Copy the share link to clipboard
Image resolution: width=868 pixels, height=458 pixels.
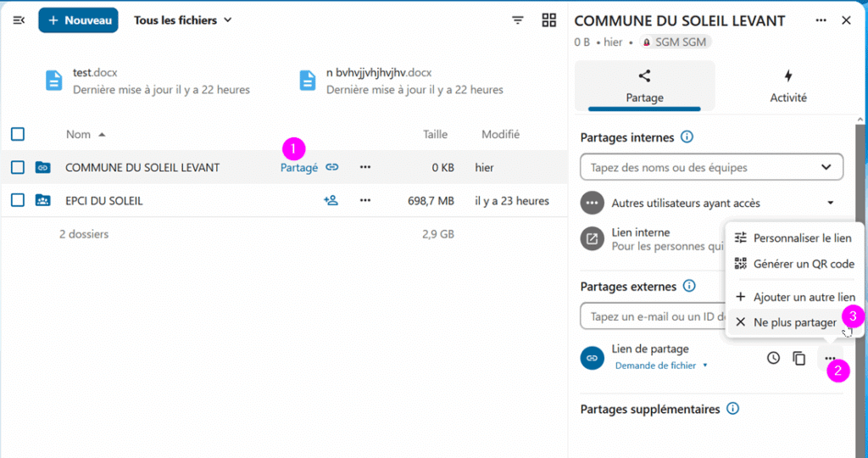[798, 358]
